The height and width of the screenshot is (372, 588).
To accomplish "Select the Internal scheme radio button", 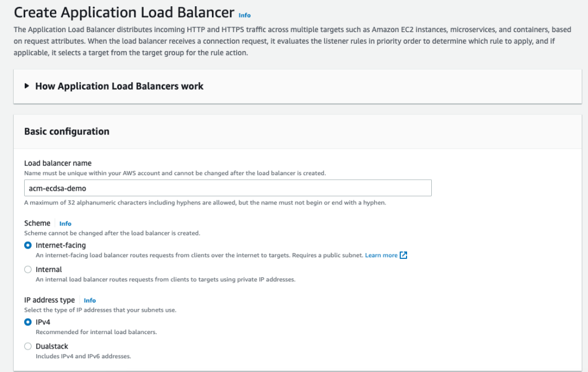I will 28,269.
